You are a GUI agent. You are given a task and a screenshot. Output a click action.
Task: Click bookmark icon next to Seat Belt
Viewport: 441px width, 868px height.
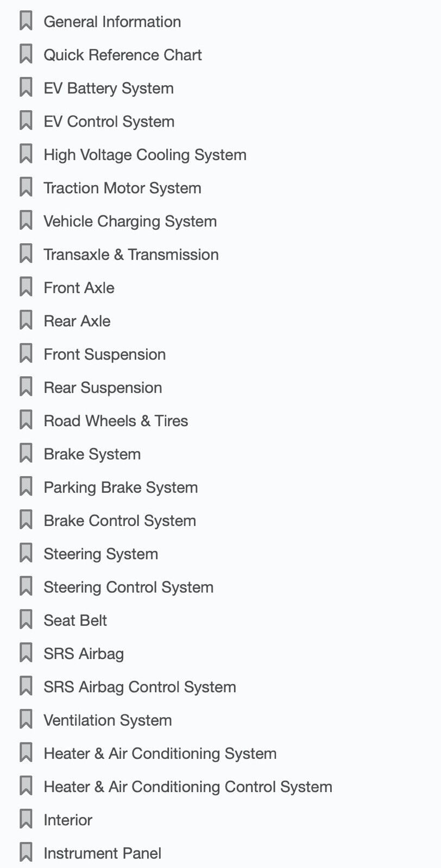[x=26, y=620]
